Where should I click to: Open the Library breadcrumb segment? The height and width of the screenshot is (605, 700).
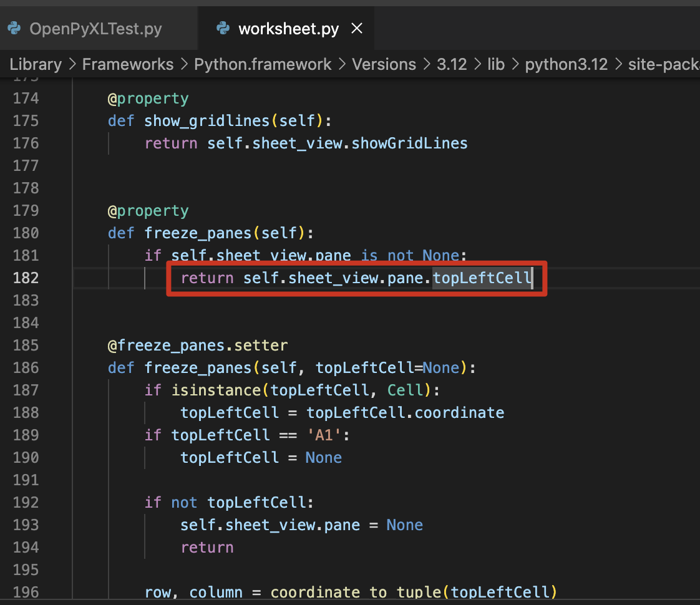(36, 64)
